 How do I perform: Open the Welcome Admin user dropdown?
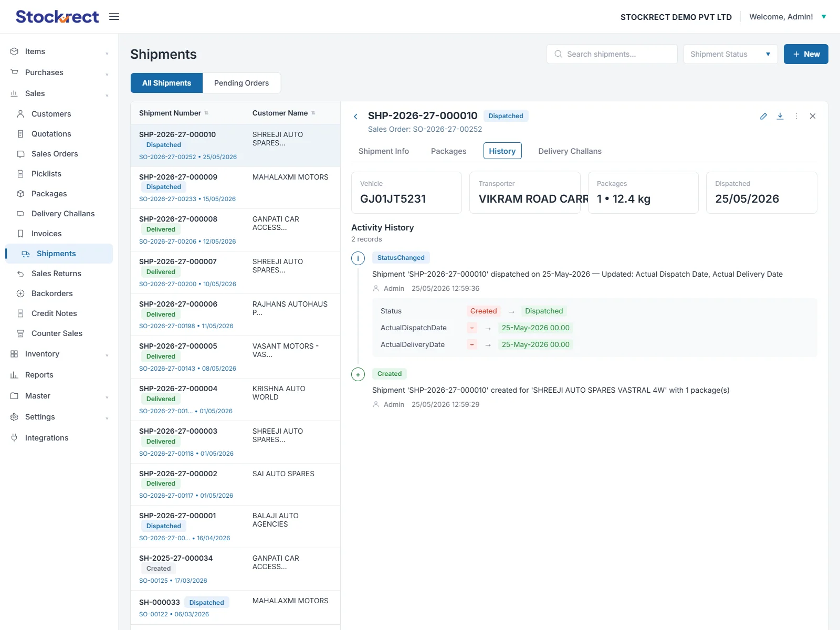787,17
